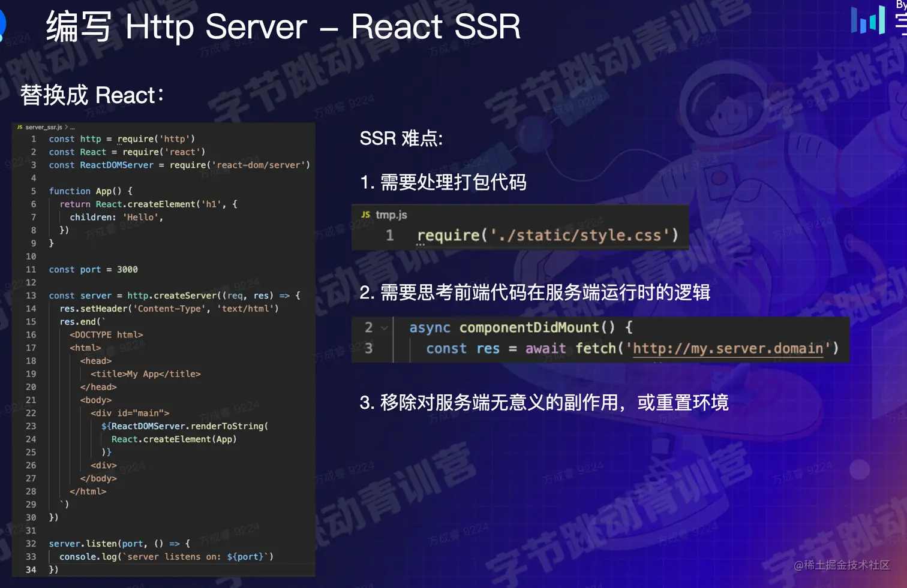Click "return React.createElement('h1', {" line
The height and width of the screenshot is (588, 907).
pyautogui.click(x=148, y=204)
